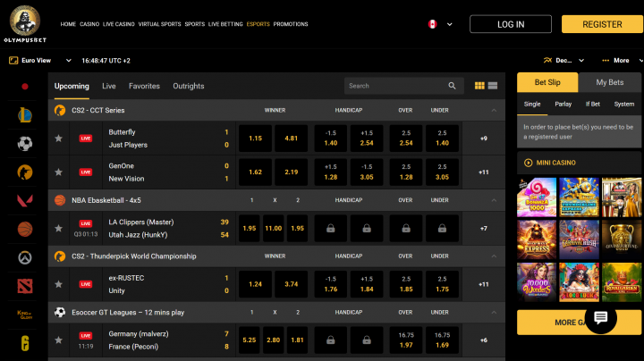
Task: Pick the draw odds 11.00 for LA Clippers match
Action: [273, 229]
